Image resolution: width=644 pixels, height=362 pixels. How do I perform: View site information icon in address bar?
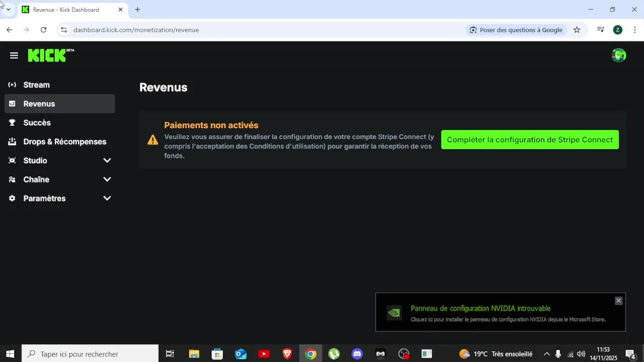pos(63,30)
